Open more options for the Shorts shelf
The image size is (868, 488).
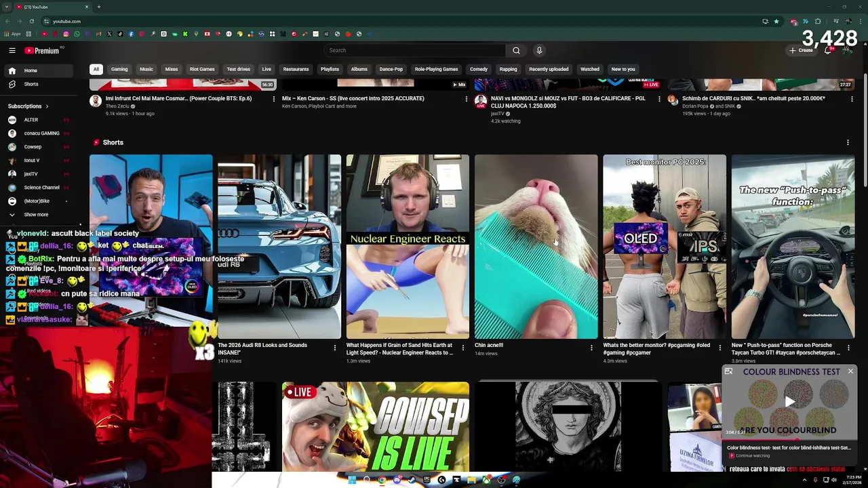(x=848, y=142)
